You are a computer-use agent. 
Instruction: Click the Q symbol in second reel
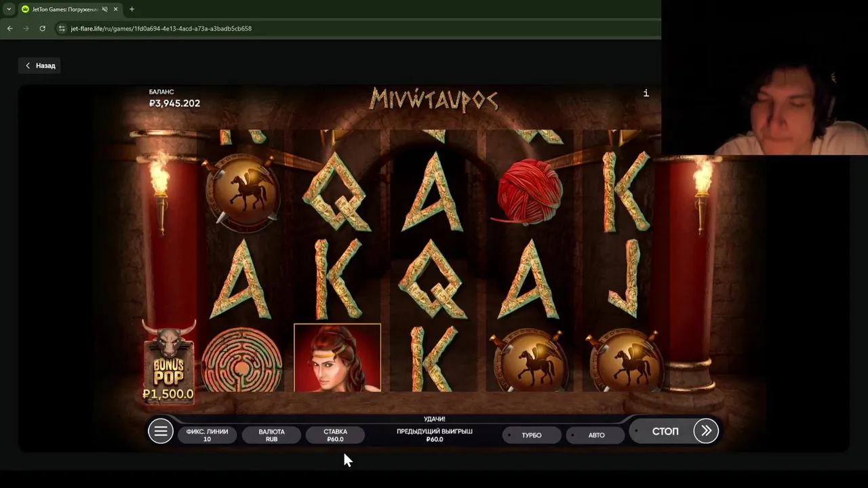(x=337, y=192)
